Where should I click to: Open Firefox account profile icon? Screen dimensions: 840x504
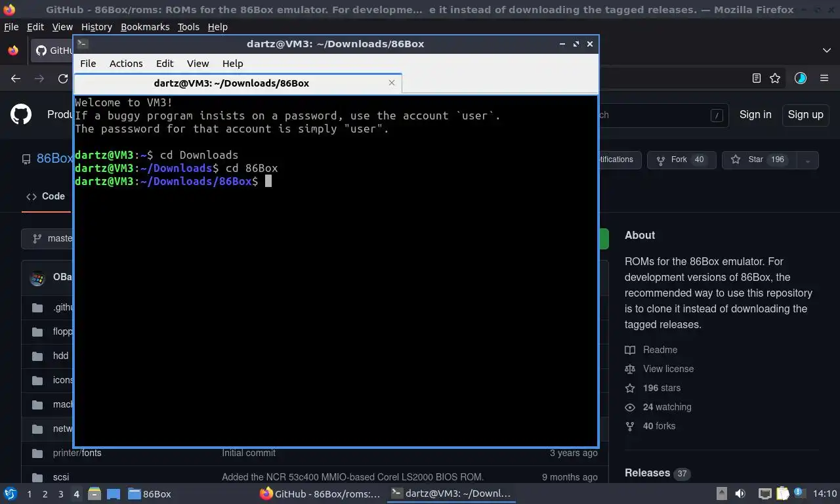tap(801, 78)
